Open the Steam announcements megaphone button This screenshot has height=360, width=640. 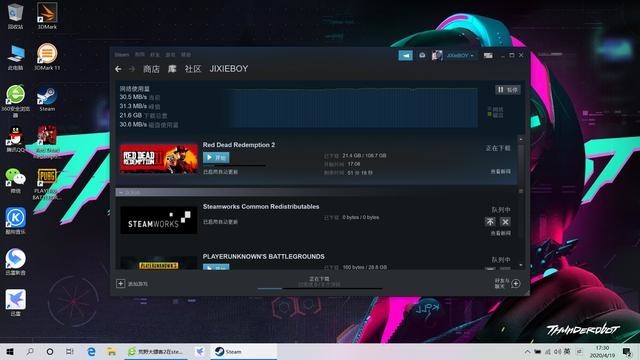405,55
